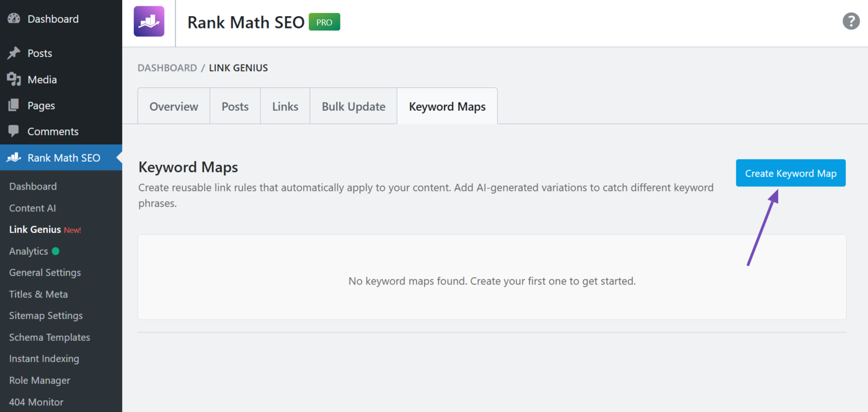Click the Dashboard gauge icon in sidebar
Screen dimensions: 868x412
14,19
